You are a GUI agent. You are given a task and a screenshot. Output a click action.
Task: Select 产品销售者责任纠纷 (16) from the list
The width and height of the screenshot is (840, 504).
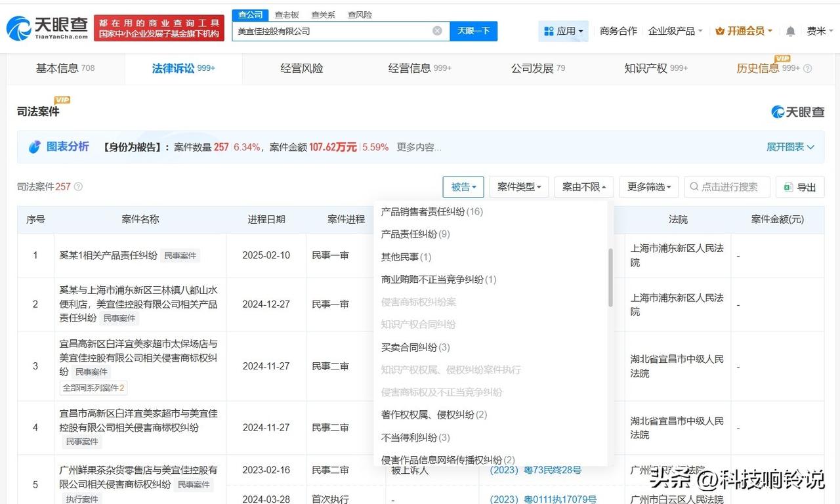click(432, 211)
